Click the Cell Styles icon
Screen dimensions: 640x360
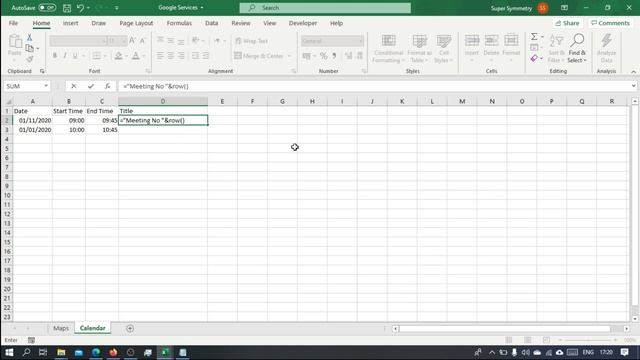click(x=444, y=41)
